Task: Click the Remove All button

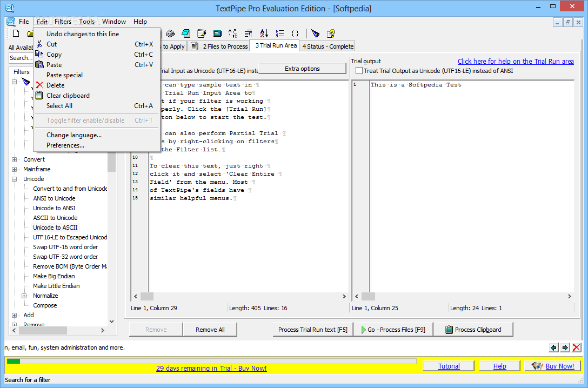Action: (210, 330)
